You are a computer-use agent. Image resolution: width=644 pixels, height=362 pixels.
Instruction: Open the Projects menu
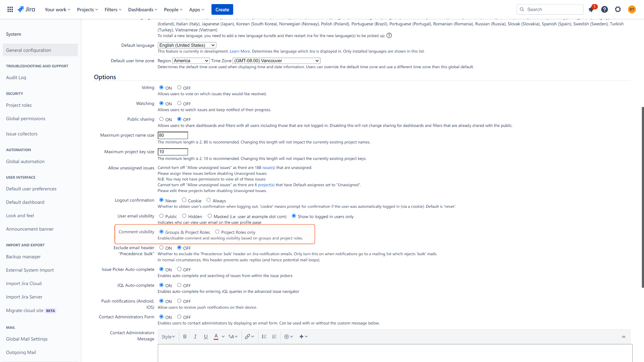point(87,9)
